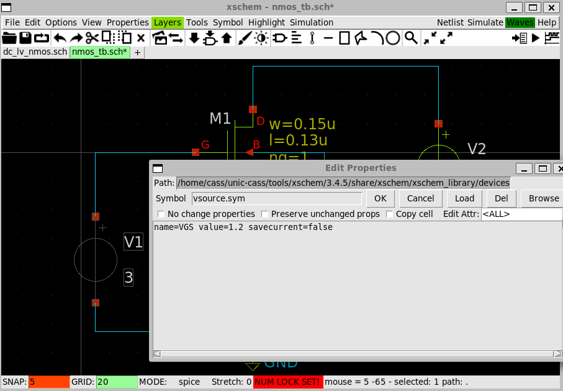563x391 pixels.
Task: Click the Insert text lines icon
Action: [296, 38]
